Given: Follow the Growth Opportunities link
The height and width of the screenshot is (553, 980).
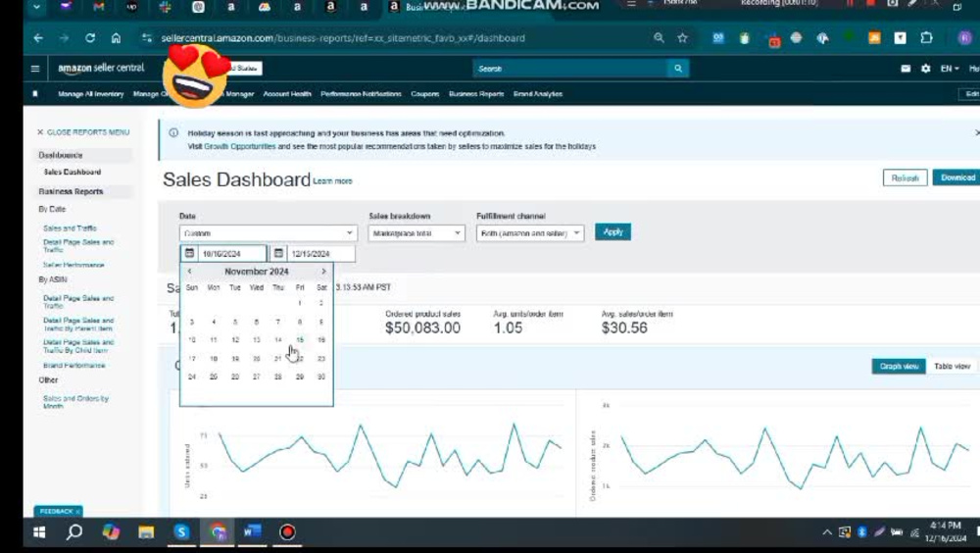Looking at the screenshot, I should [239, 146].
